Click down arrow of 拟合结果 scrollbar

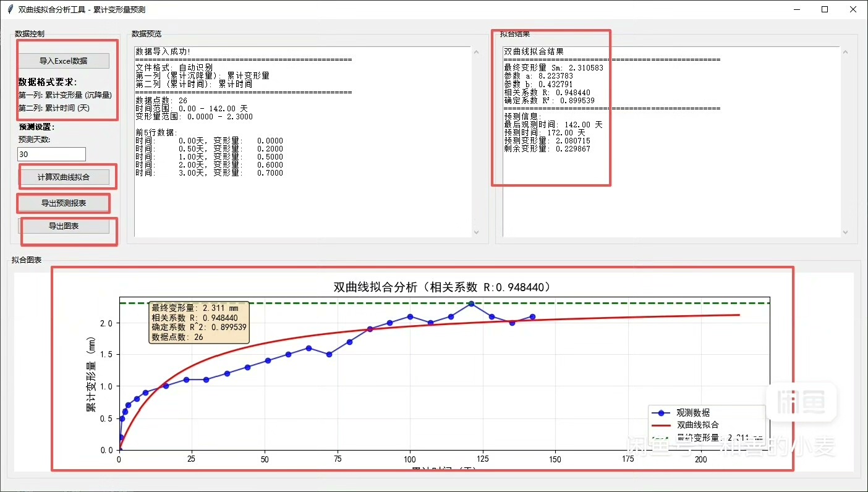pyautogui.click(x=845, y=232)
